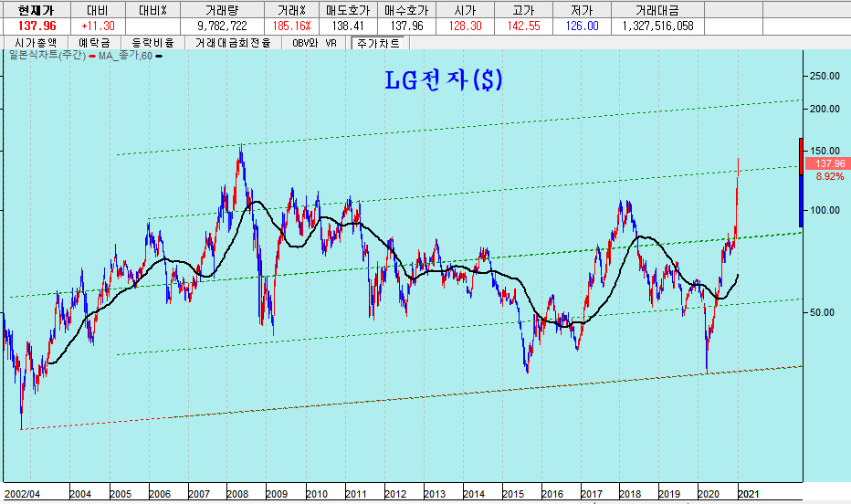Viewport: 851px width, 504px height.
Task: Click the red candlestick legend marker
Action: coord(91,56)
